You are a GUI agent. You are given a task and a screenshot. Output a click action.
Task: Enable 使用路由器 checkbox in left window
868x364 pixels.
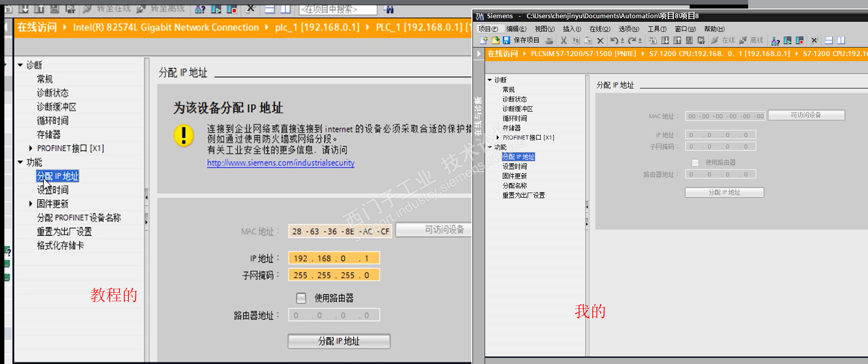click(301, 298)
